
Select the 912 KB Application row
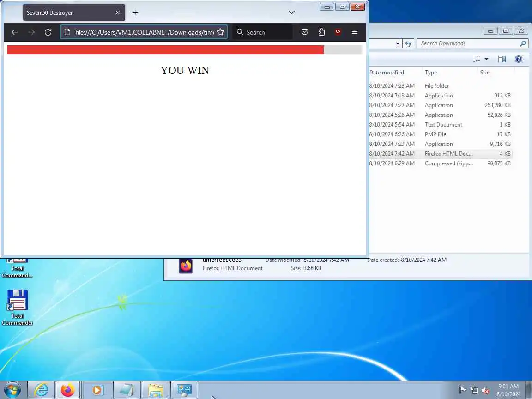click(441, 96)
